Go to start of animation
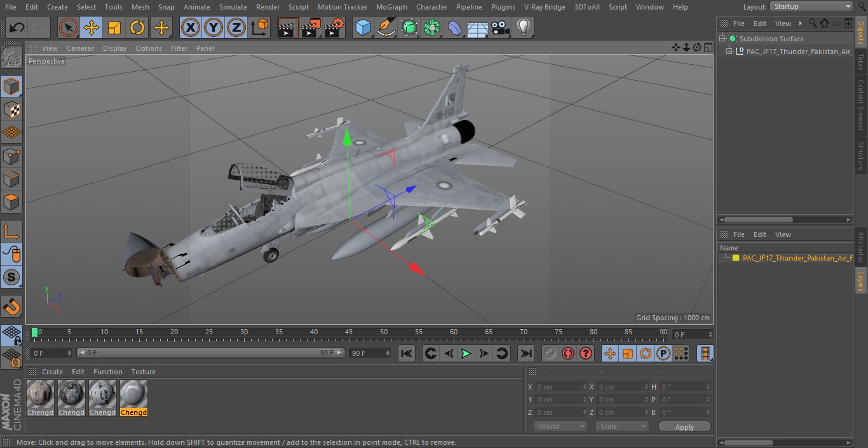 coord(407,353)
